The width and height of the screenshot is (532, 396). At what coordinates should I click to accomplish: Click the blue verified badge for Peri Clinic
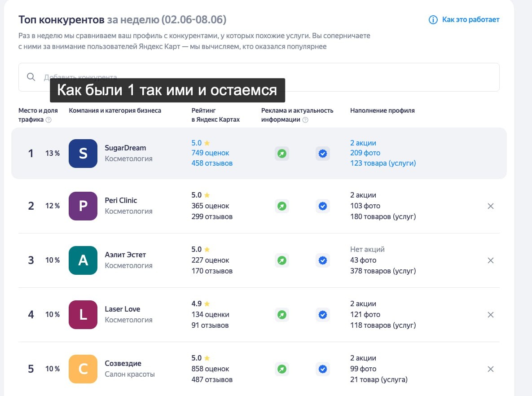tap(323, 206)
